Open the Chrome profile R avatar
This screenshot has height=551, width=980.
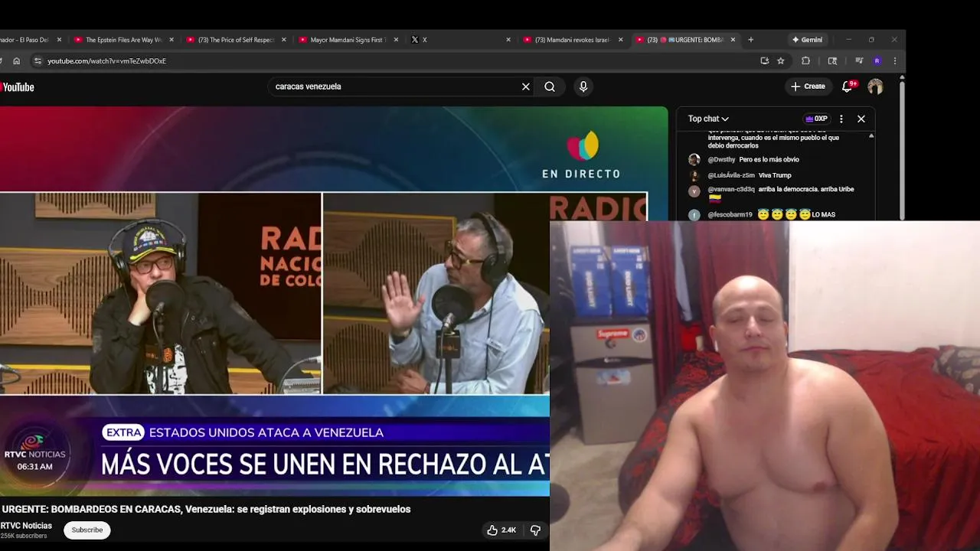pyautogui.click(x=877, y=61)
